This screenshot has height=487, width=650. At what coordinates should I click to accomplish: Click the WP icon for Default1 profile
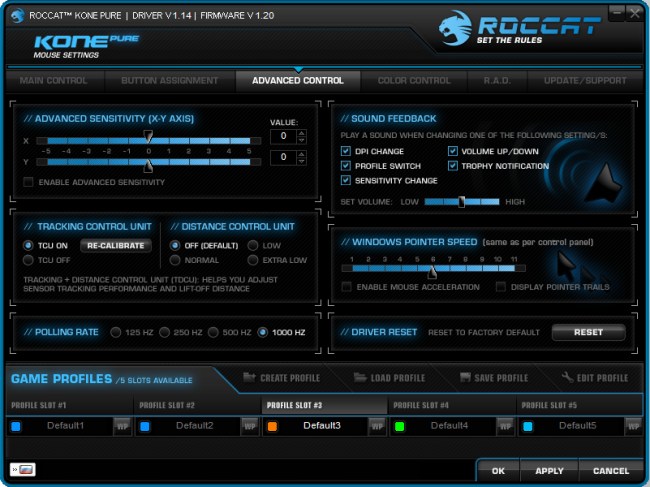tap(120, 426)
